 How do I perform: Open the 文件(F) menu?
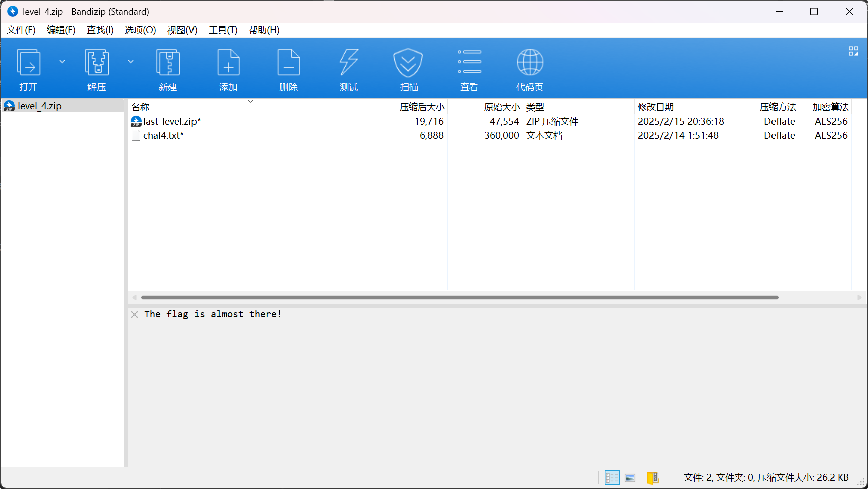(x=21, y=30)
